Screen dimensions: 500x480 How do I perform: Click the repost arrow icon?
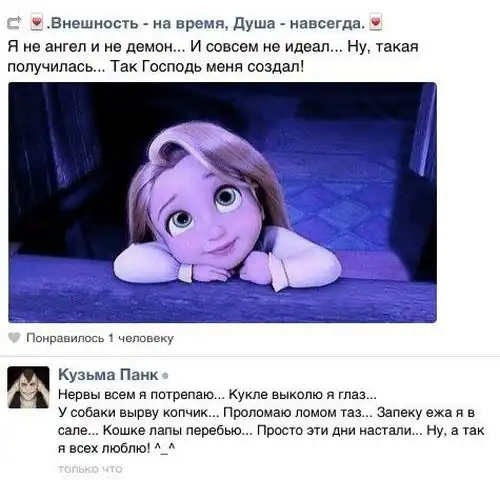[x=14, y=23]
